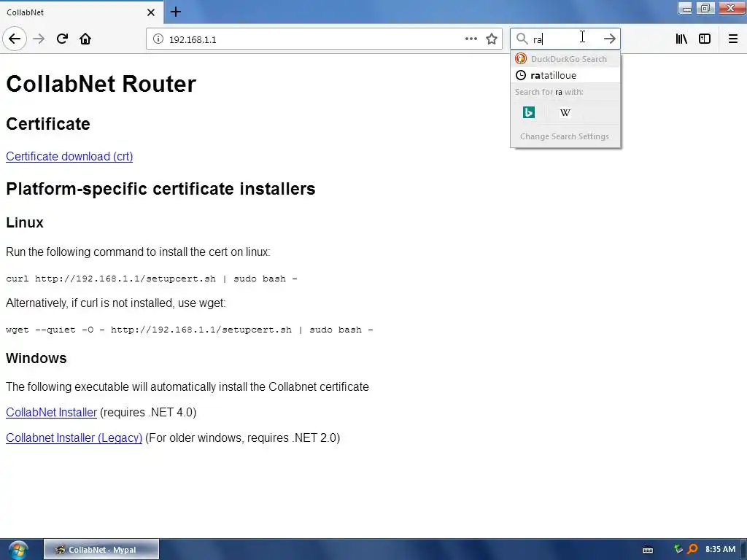The image size is (747, 560).
Task: Go back with the back arrow button
Action: [x=15, y=39]
